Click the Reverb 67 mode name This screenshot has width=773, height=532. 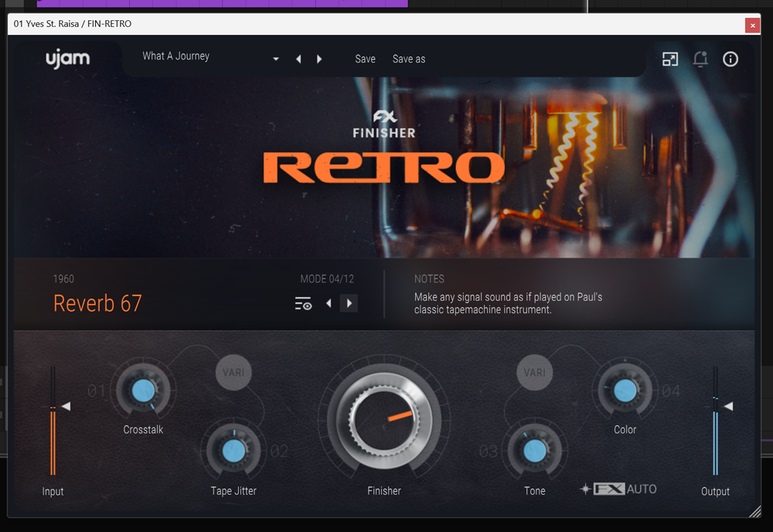(x=97, y=303)
